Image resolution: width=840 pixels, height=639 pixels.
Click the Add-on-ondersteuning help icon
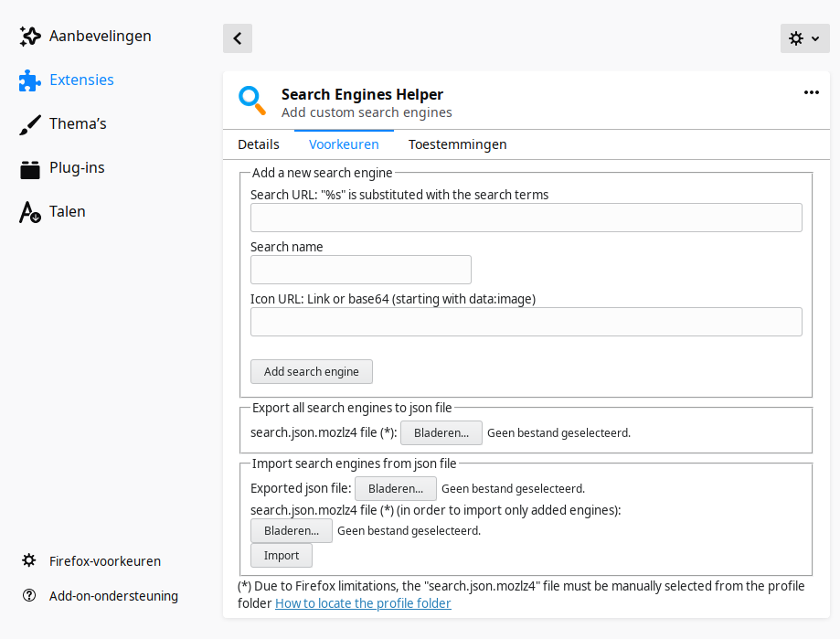pyautogui.click(x=29, y=596)
